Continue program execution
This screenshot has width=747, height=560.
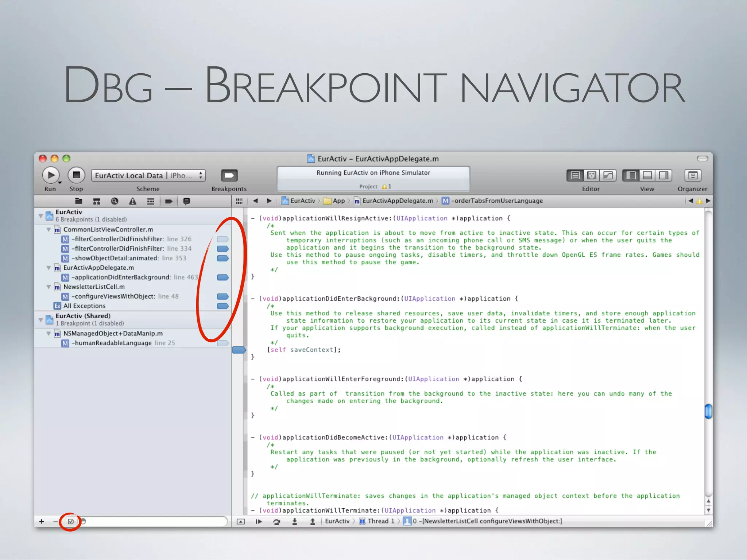(x=259, y=522)
